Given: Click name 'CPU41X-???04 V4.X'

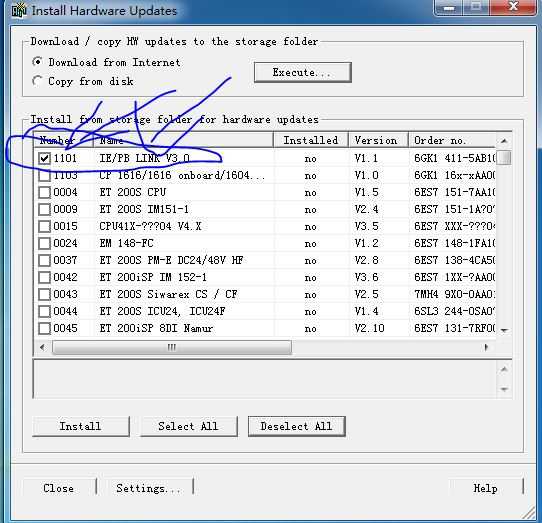Looking at the screenshot, I should (x=150, y=226).
